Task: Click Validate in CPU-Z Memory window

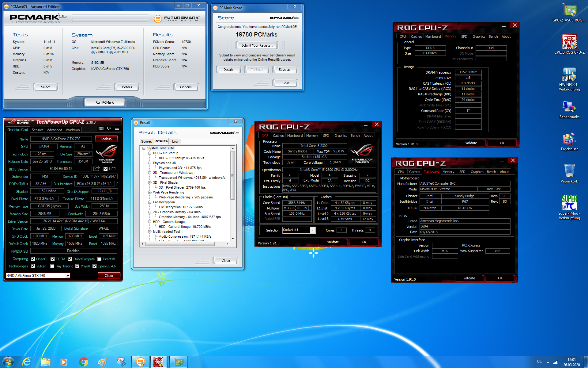Action: click(471, 143)
